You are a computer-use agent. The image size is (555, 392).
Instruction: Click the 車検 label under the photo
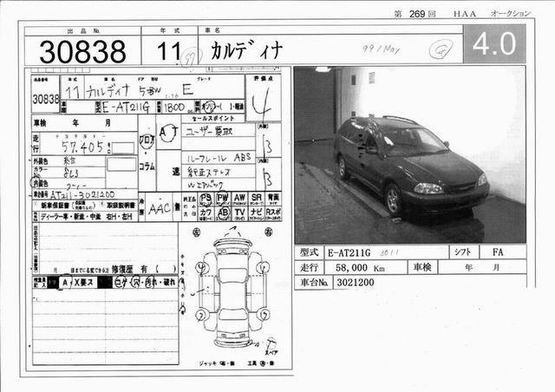(422, 267)
